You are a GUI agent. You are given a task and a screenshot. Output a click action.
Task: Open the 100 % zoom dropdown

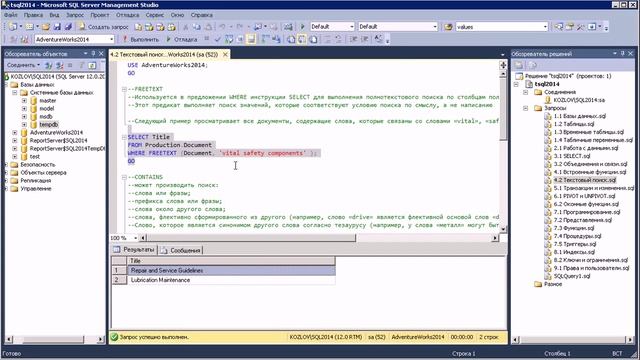coord(136,238)
